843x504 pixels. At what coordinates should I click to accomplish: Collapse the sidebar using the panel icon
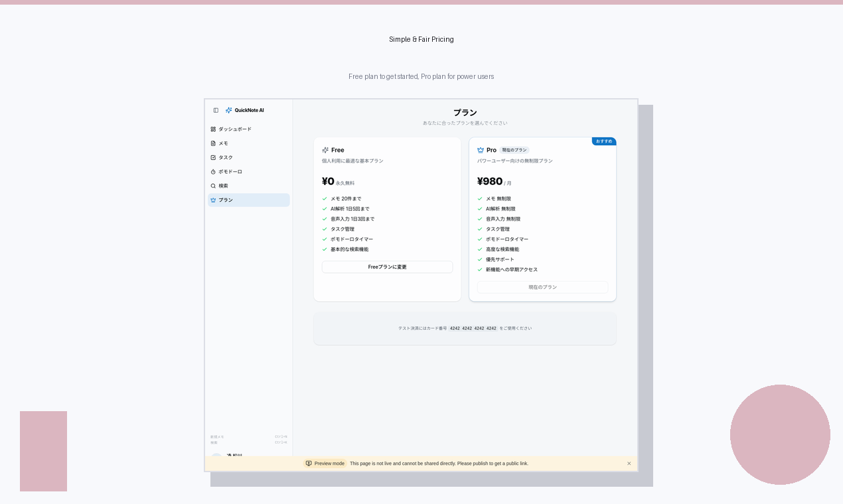point(215,110)
